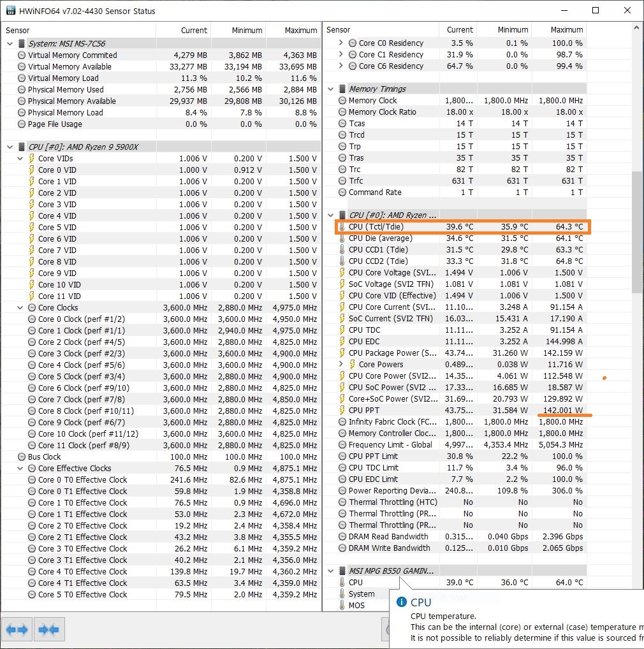Maximize the HWiNFO64 Sensor Status window
644x649 pixels.
coord(596,10)
